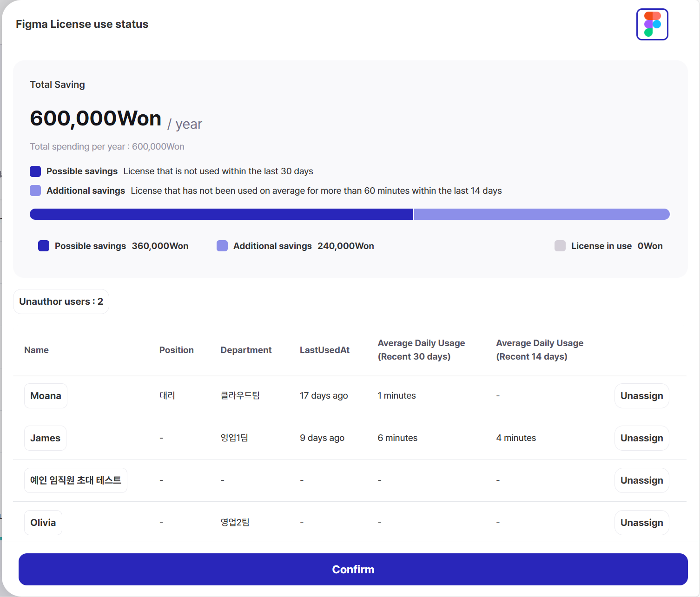Click the '9 days ago' cell
The image size is (700, 597).
pyautogui.click(x=322, y=438)
